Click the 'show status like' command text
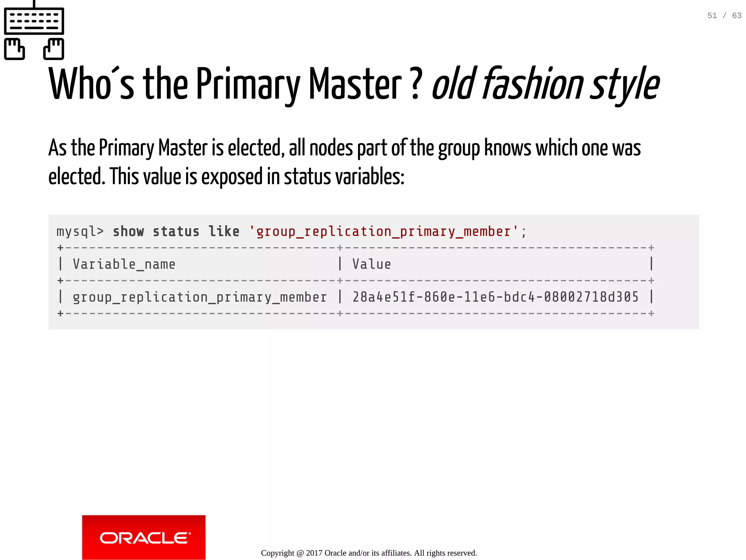 (x=176, y=232)
